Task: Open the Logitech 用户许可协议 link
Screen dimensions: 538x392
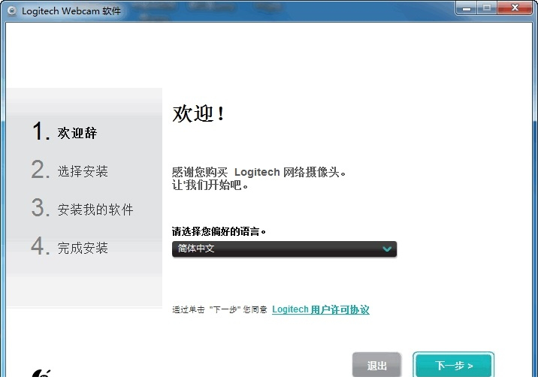Action: pyautogui.click(x=320, y=309)
